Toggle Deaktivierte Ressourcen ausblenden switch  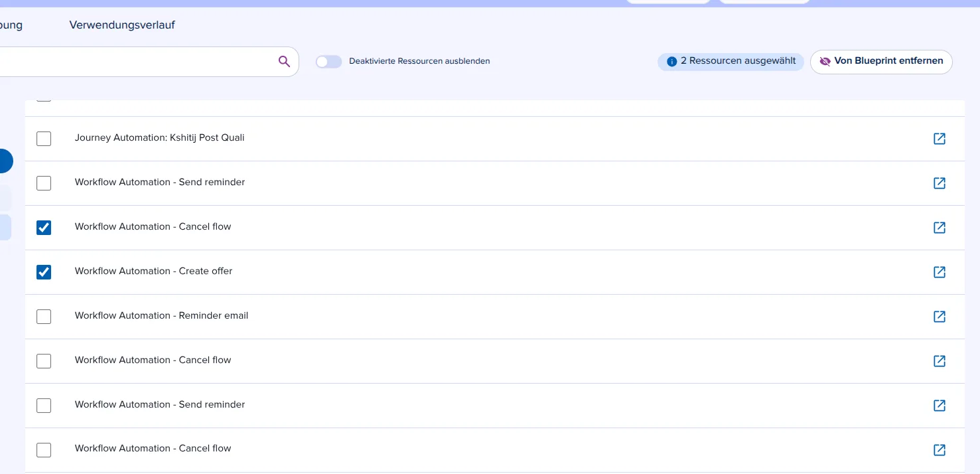(328, 62)
